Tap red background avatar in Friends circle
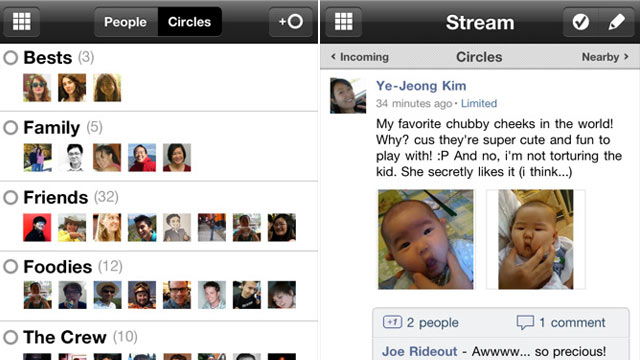The width and height of the screenshot is (640, 360). [x=37, y=227]
